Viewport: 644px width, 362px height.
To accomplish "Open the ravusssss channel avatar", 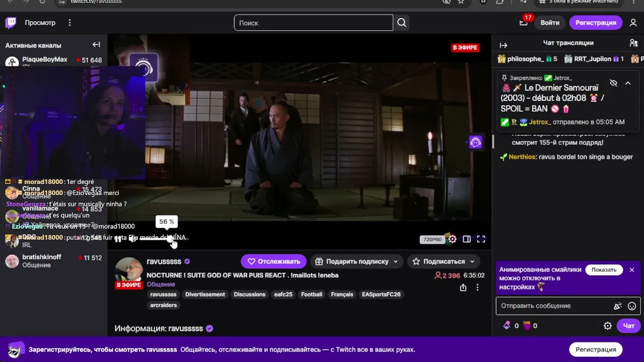I will 129,272.
